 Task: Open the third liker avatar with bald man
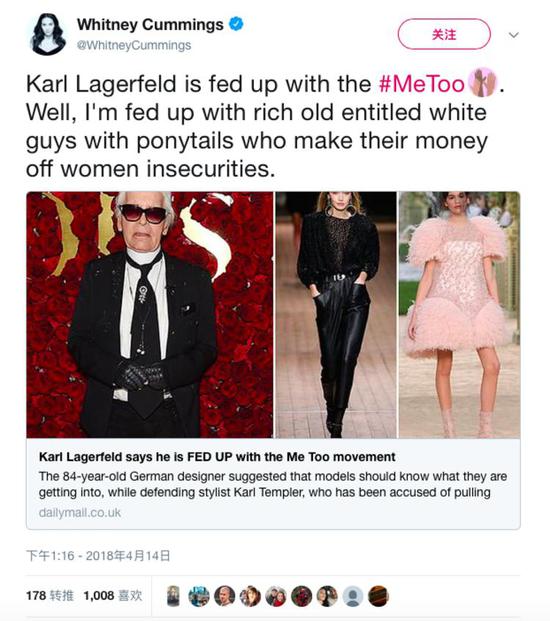tap(225, 596)
